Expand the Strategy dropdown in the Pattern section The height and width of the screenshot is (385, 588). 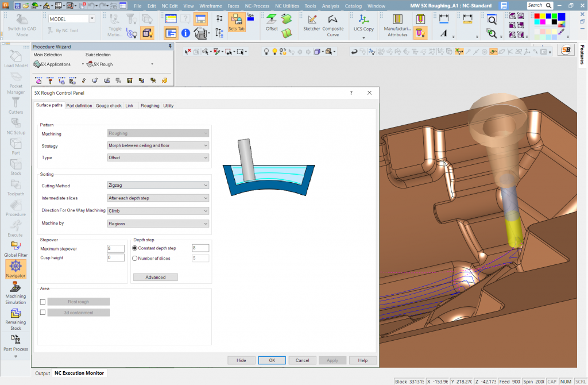(x=205, y=145)
